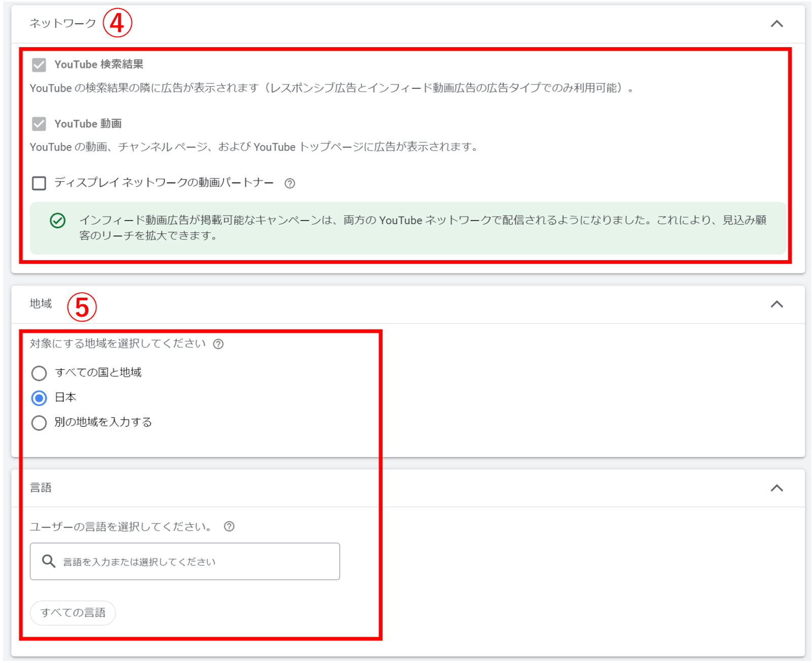Collapse the ネットワーク section with its chevron
The height and width of the screenshot is (663, 812).
[776, 24]
